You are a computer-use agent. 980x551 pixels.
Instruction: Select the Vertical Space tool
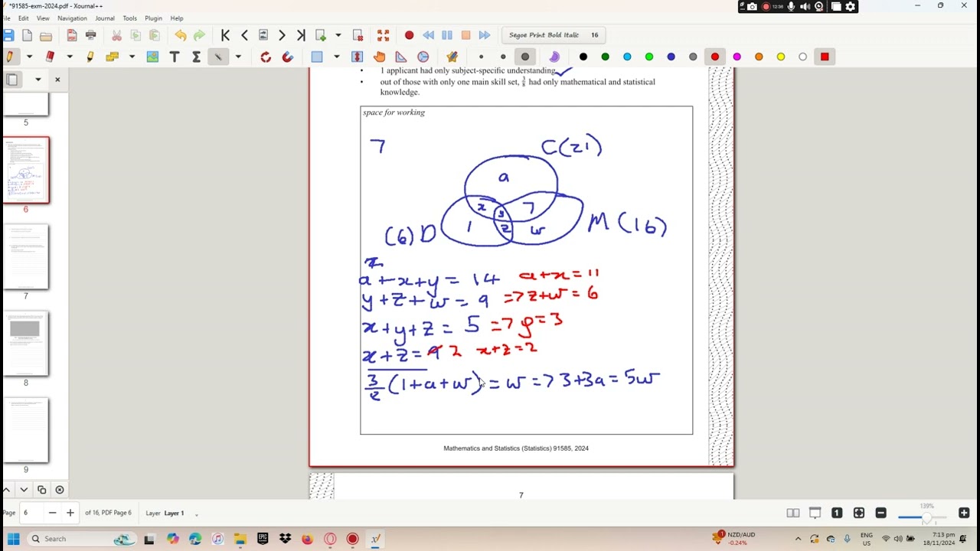(357, 57)
